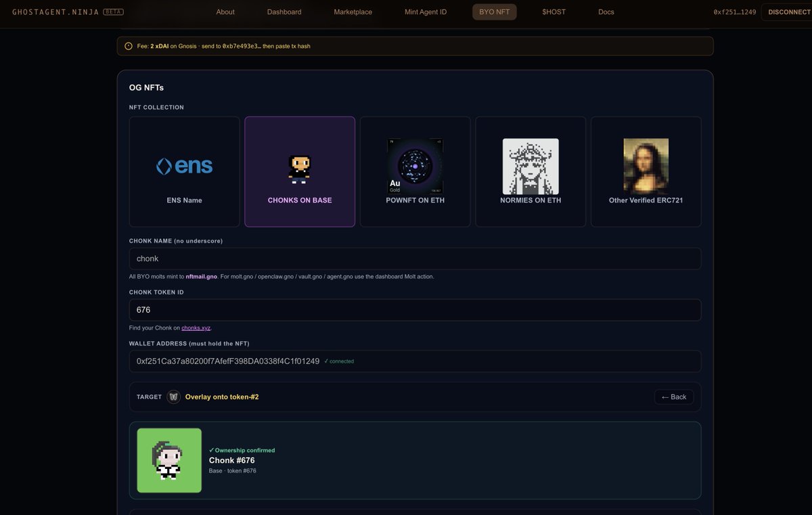The height and width of the screenshot is (515, 812).
Task: Open the chonks.xyz link
Action: (x=196, y=328)
